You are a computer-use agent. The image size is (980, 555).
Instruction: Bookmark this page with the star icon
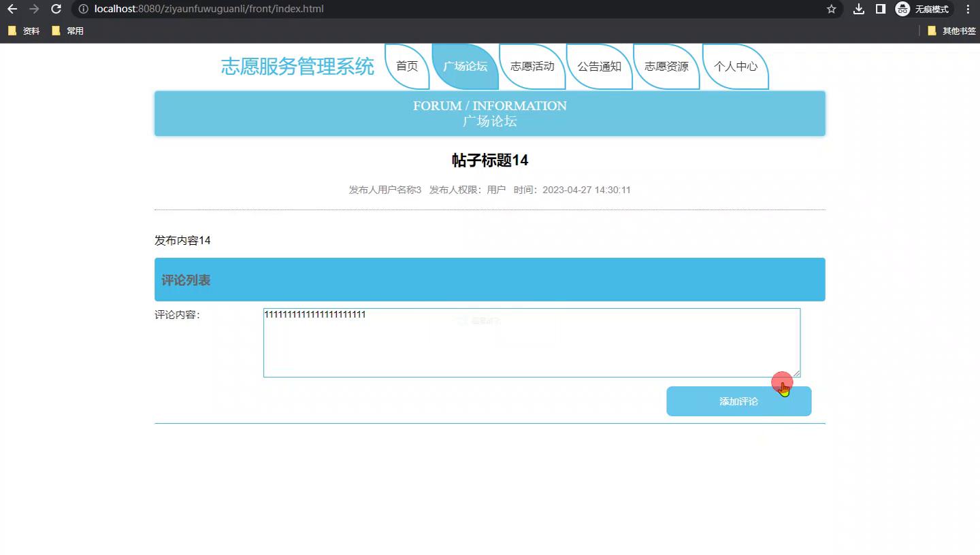[831, 9]
